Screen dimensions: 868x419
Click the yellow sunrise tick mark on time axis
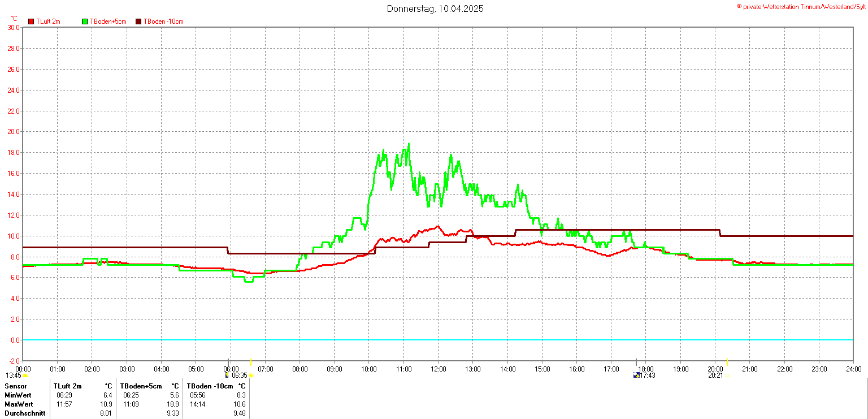point(251,362)
